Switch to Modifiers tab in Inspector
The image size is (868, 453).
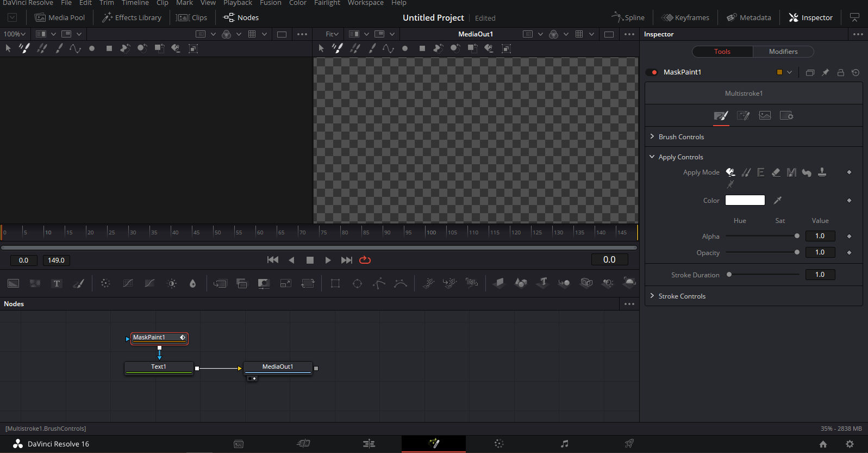click(x=783, y=52)
